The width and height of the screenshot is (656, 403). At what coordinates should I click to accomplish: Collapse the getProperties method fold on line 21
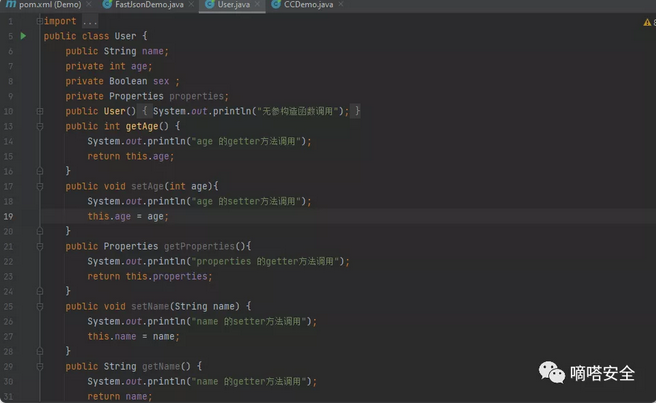tap(40, 246)
